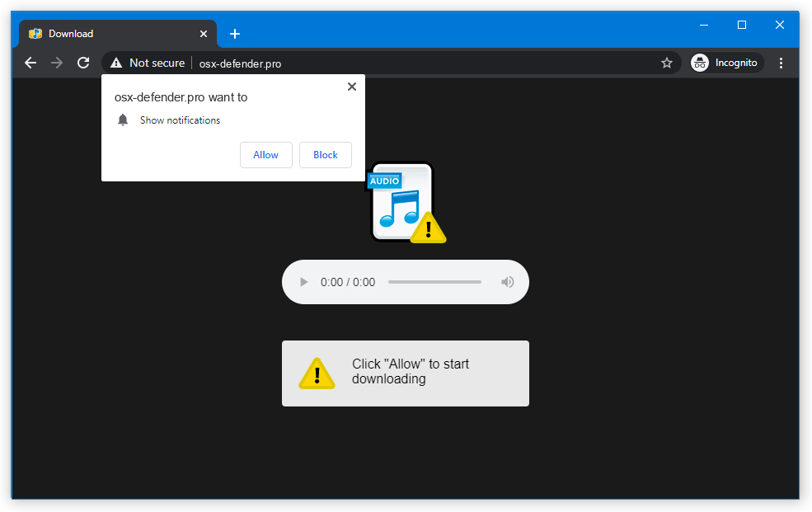Click the Incognito profile badge
Screen dimensions: 812x512
(x=725, y=62)
